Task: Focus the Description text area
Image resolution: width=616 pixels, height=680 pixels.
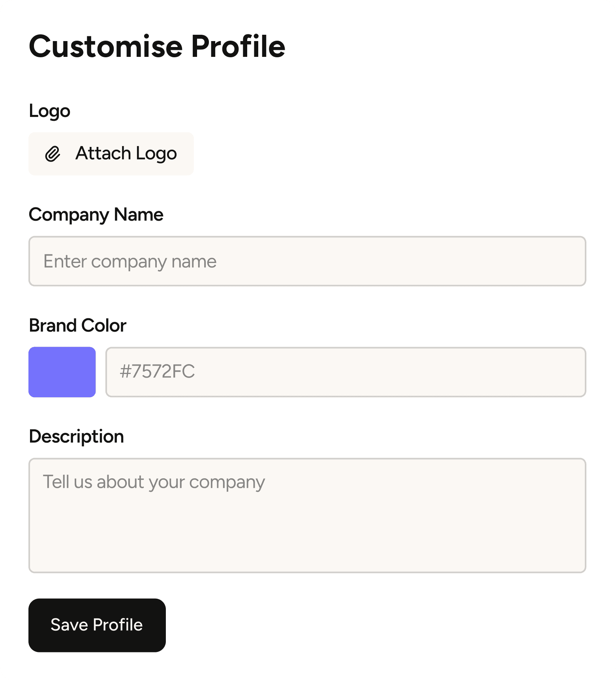Action: pos(307,515)
